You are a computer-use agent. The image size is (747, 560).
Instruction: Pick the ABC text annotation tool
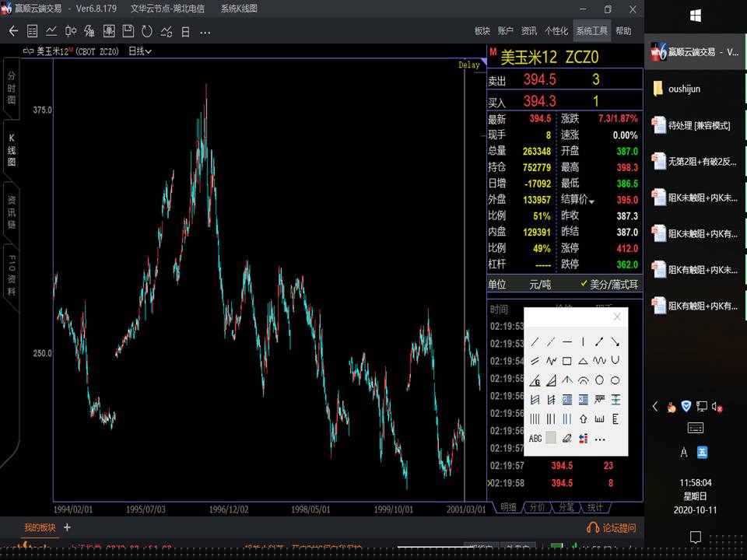(535, 439)
